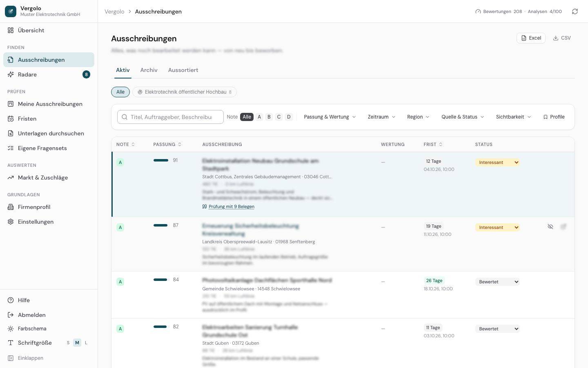
Task: Click the Einstellungen gear icon
Action: point(11,222)
